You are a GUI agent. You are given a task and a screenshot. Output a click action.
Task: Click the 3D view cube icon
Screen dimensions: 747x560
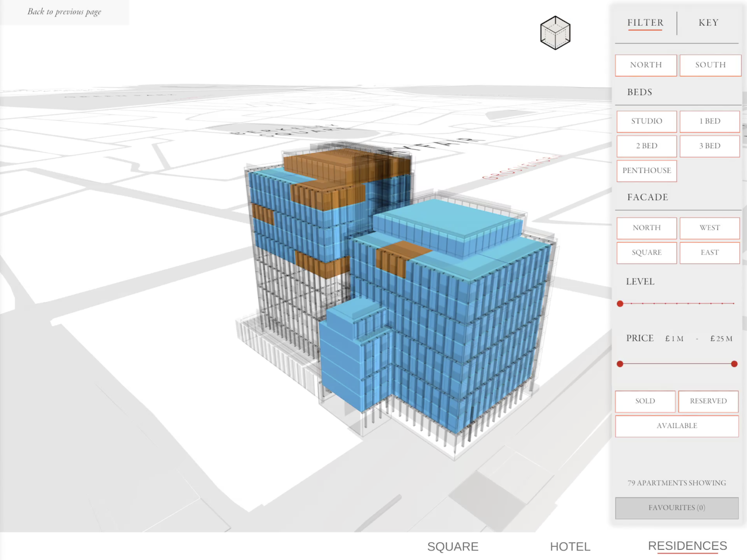point(555,33)
